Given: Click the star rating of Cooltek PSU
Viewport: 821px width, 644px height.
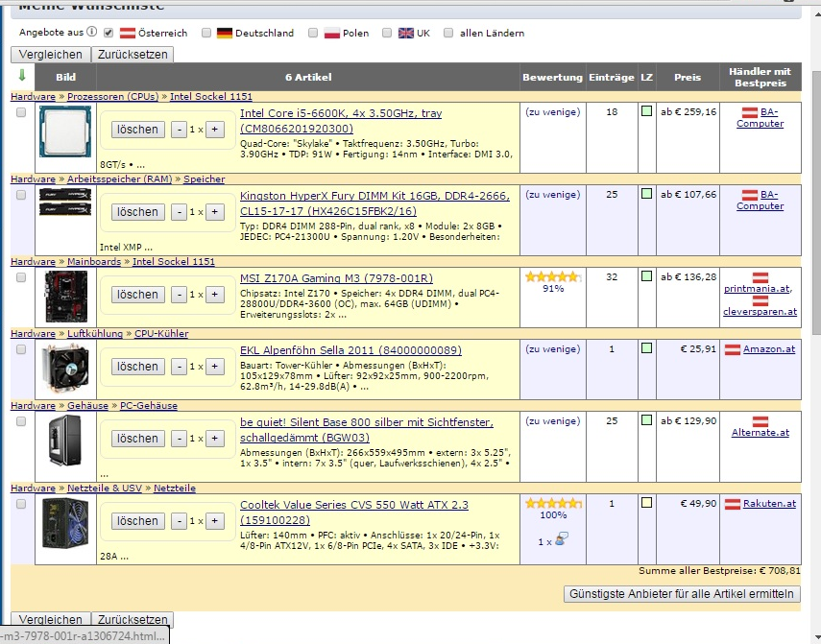Looking at the screenshot, I should click(553, 503).
